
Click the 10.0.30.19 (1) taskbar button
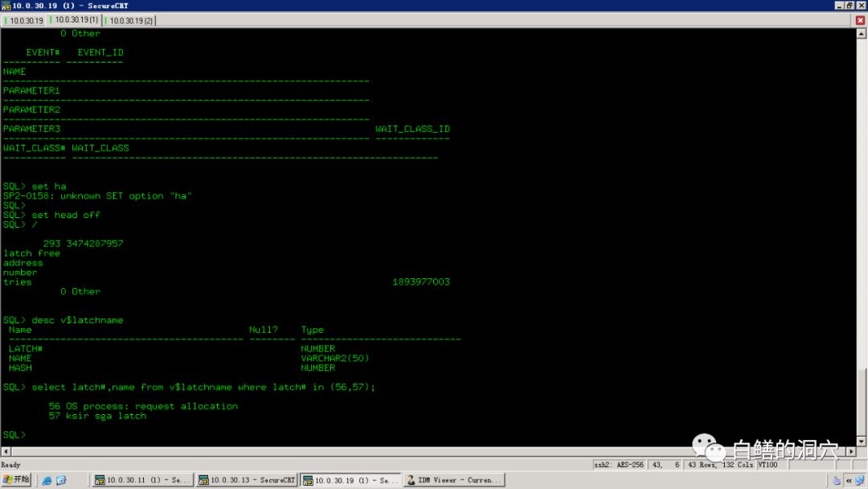tap(350, 480)
